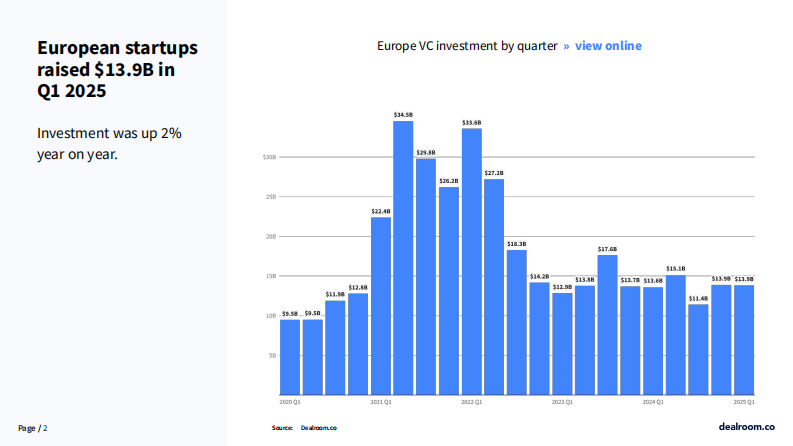Select the tallest bar labeled $34.5B

point(403,257)
